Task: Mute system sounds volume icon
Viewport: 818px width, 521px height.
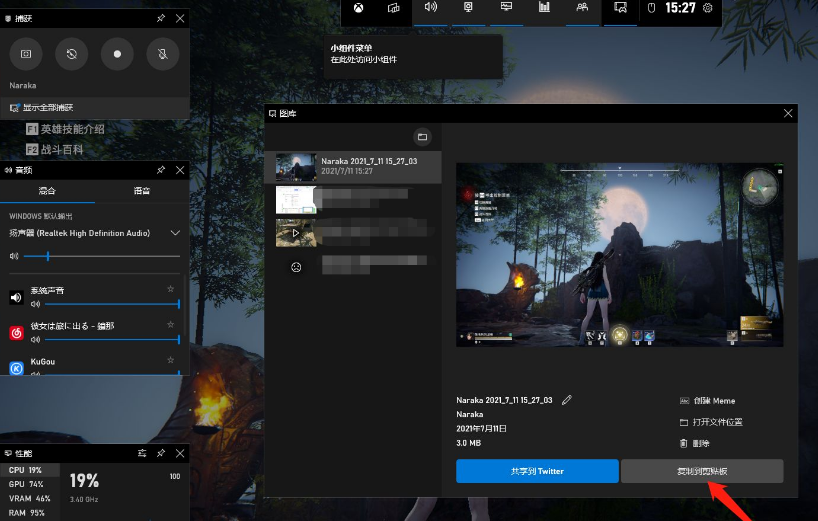Action: [35, 304]
